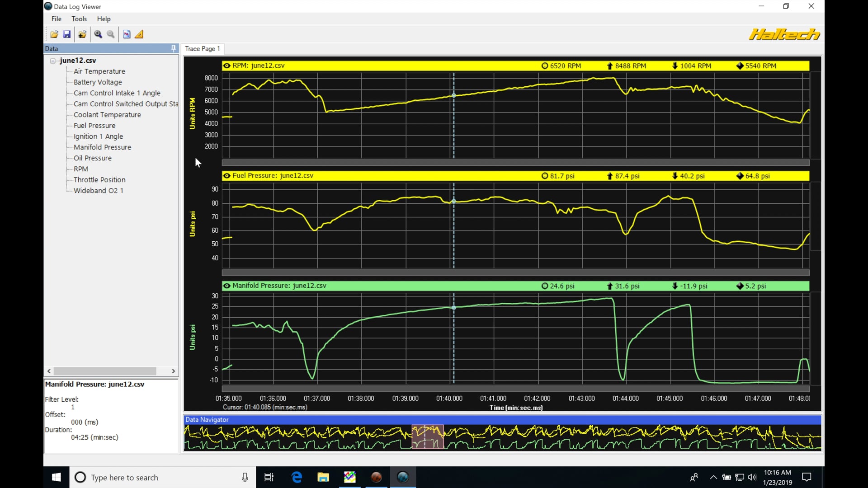The width and height of the screenshot is (868, 488).
Task: Click the zoom out magnifier icon
Action: (111, 34)
